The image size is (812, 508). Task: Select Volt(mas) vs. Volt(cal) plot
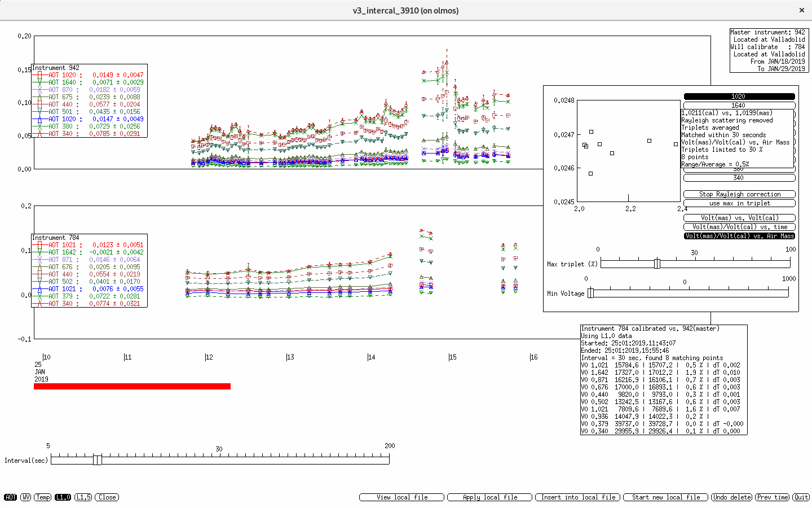(739, 218)
